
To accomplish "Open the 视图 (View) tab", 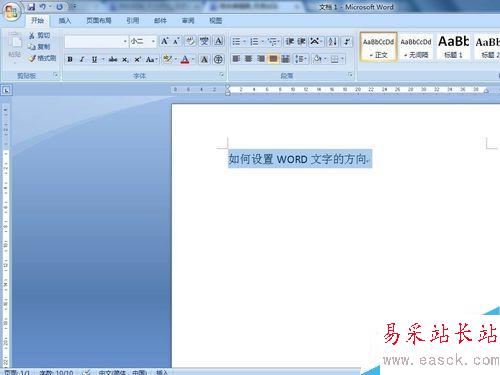I will coord(215,21).
